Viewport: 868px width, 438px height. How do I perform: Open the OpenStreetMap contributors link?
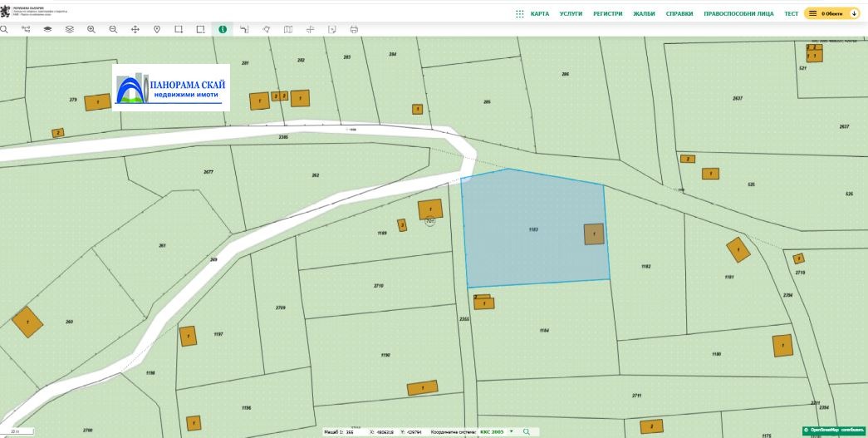pos(834,430)
